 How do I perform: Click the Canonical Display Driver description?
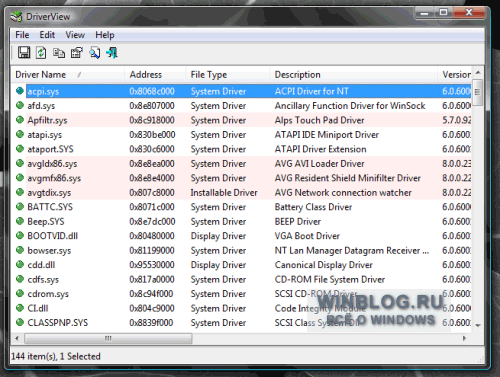(323, 265)
